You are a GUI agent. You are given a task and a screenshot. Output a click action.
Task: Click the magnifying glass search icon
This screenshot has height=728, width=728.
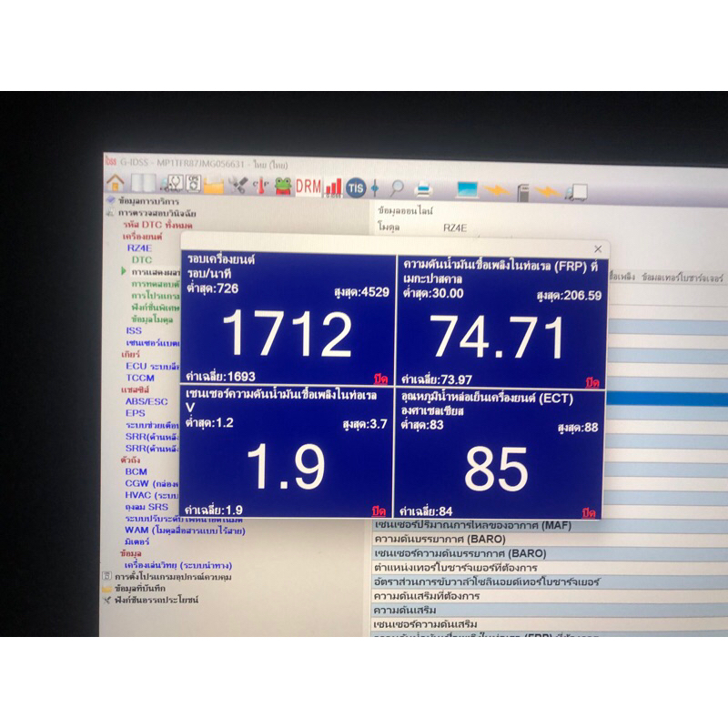point(397,188)
